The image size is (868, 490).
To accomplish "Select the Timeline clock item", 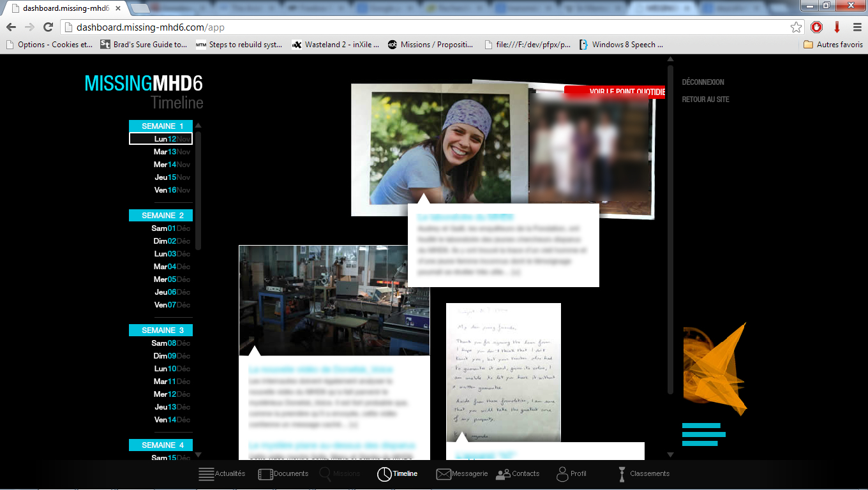I will click(x=397, y=474).
